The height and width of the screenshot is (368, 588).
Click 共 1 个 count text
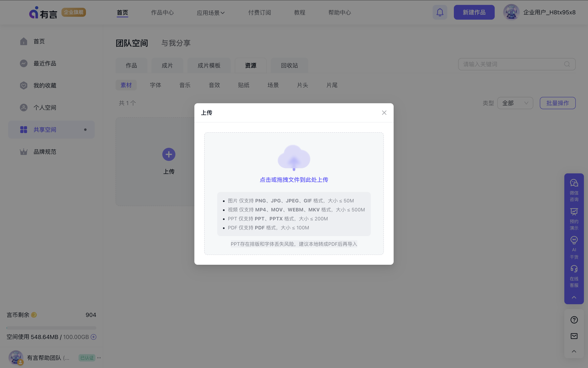127,103
